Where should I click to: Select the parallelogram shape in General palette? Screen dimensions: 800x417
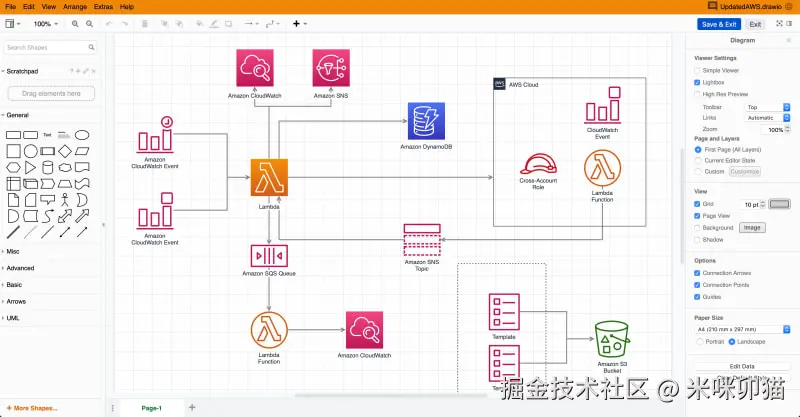point(82,151)
